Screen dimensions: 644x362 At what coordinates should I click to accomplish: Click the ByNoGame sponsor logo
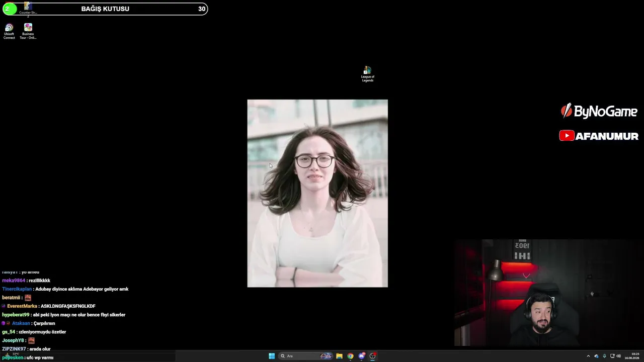point(599,111)
